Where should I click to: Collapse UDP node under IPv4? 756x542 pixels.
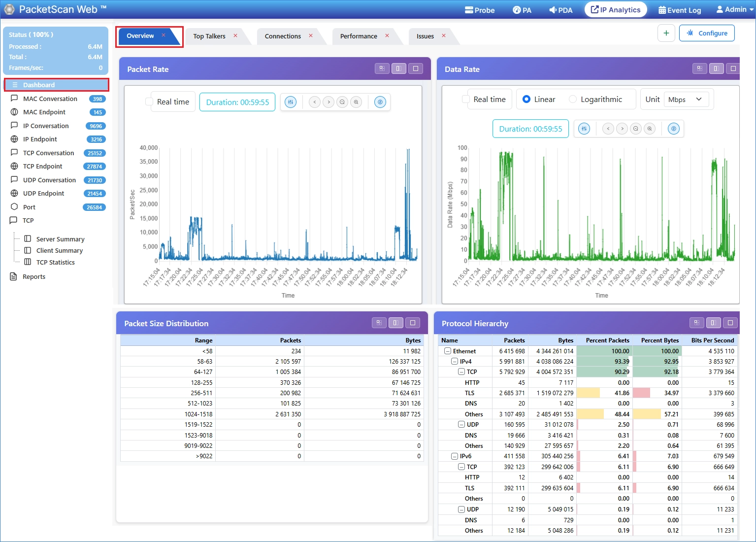click(461, 424)
